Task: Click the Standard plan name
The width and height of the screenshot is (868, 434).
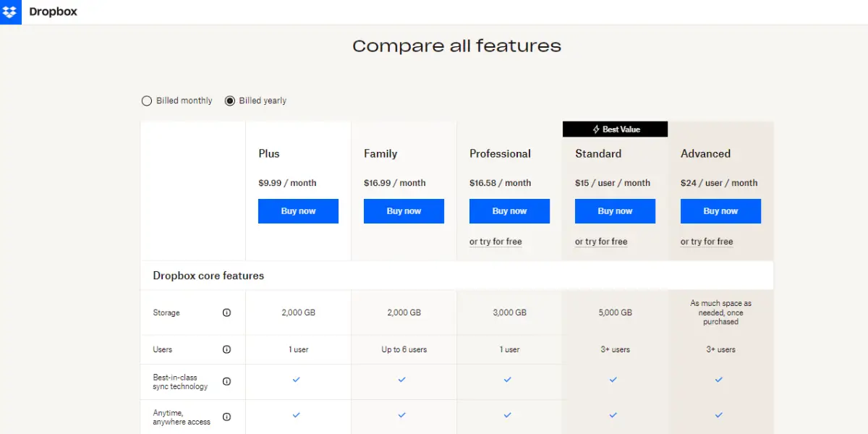Action: coord(598,153)
